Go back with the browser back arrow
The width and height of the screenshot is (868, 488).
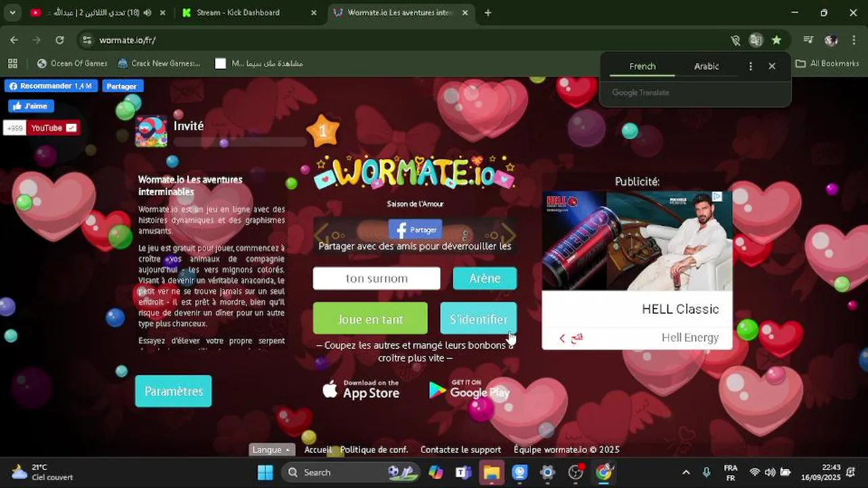click(14, 40)
